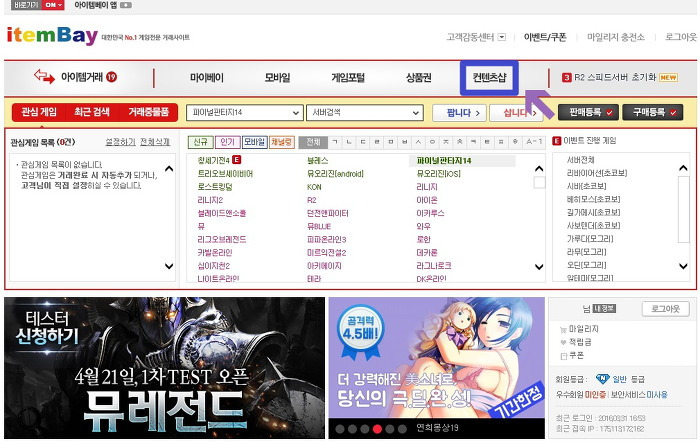Image resolution: width=700 pixels, height=446 pixels.
Task: Click the up arrow in 관심게임 목록 box
Action: [x=169, y=169]
